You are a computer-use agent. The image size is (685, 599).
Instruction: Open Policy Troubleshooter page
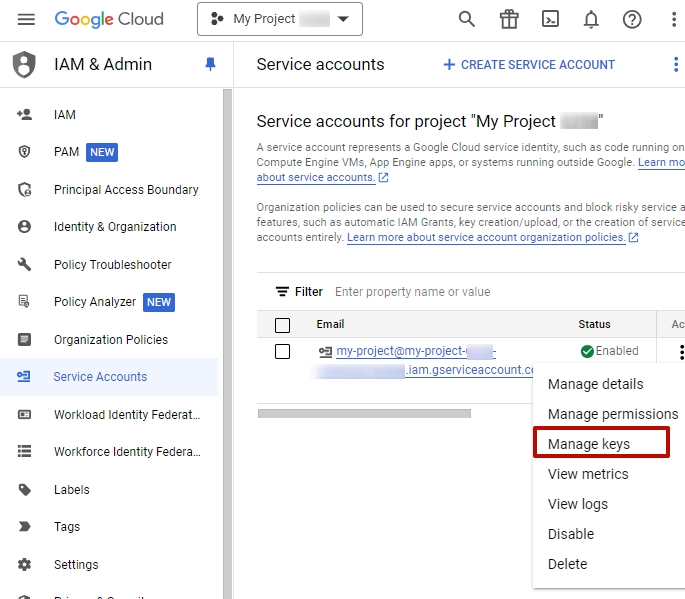click(113, 265)
